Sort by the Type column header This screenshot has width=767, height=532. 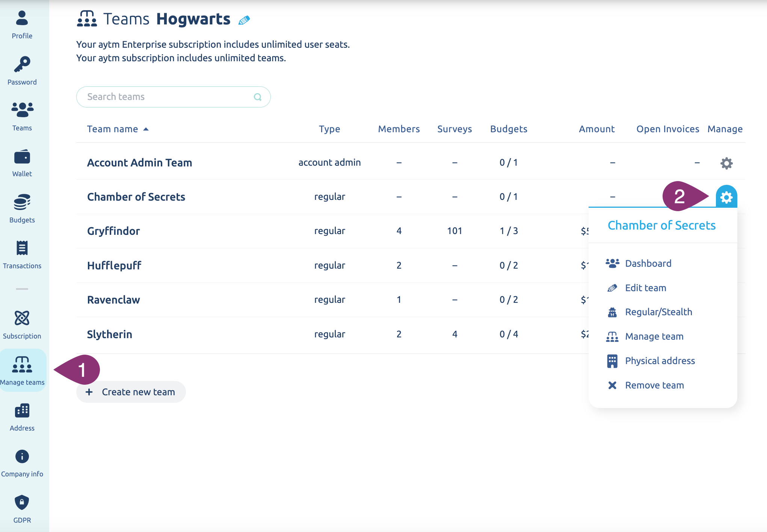pyautogui.click(x=329, y=129)
